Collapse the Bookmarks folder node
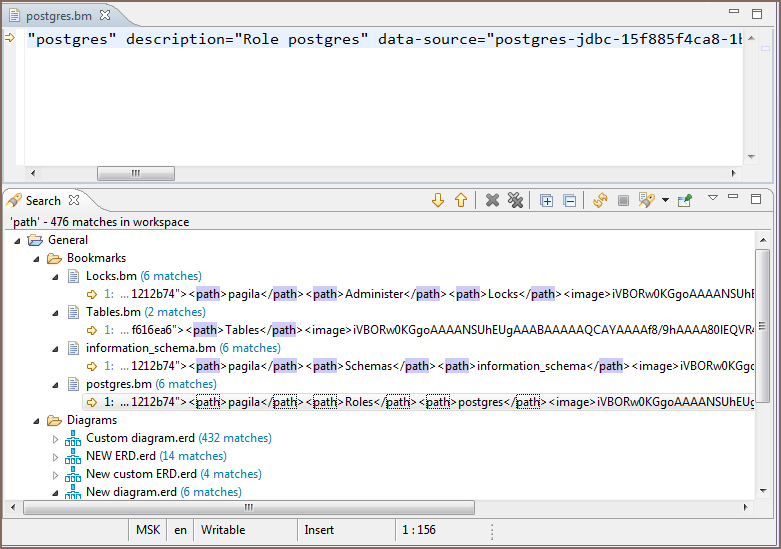The image size is (781, 549). (37, 258)
